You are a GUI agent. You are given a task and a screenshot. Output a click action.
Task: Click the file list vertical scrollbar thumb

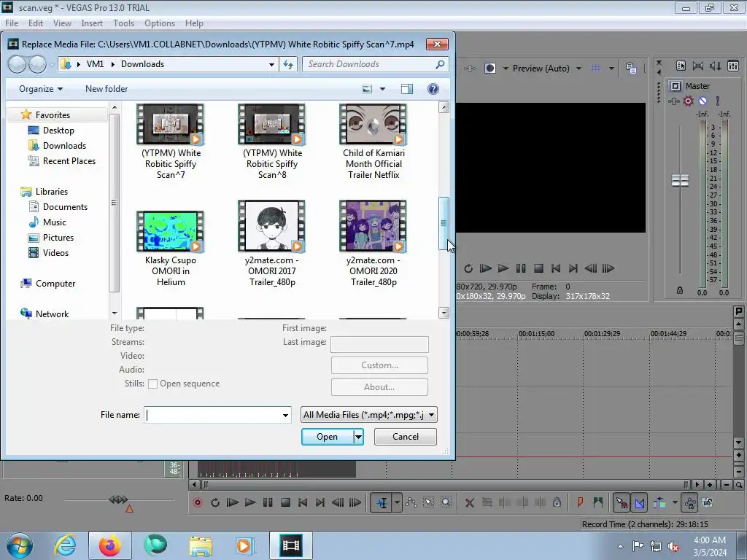tap(444, 223)
